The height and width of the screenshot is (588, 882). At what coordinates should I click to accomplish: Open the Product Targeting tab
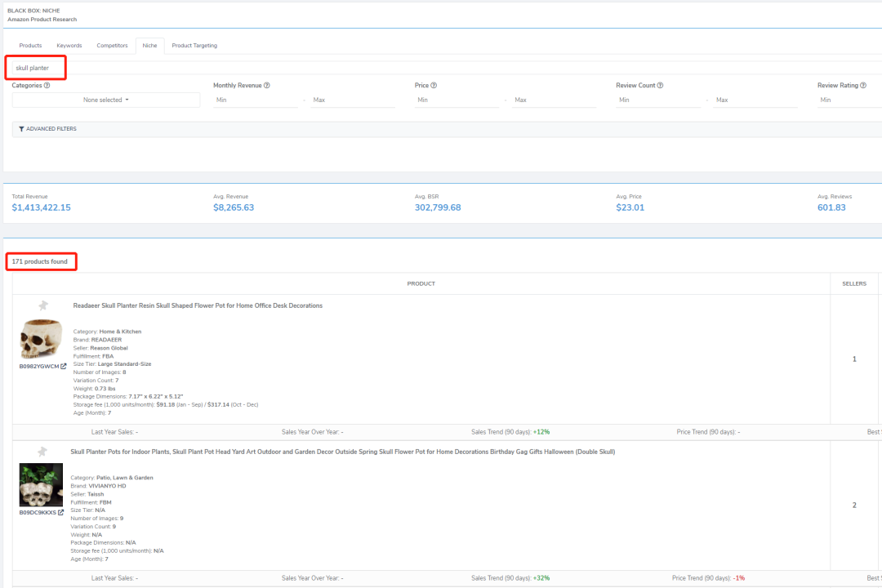[194, 46]
